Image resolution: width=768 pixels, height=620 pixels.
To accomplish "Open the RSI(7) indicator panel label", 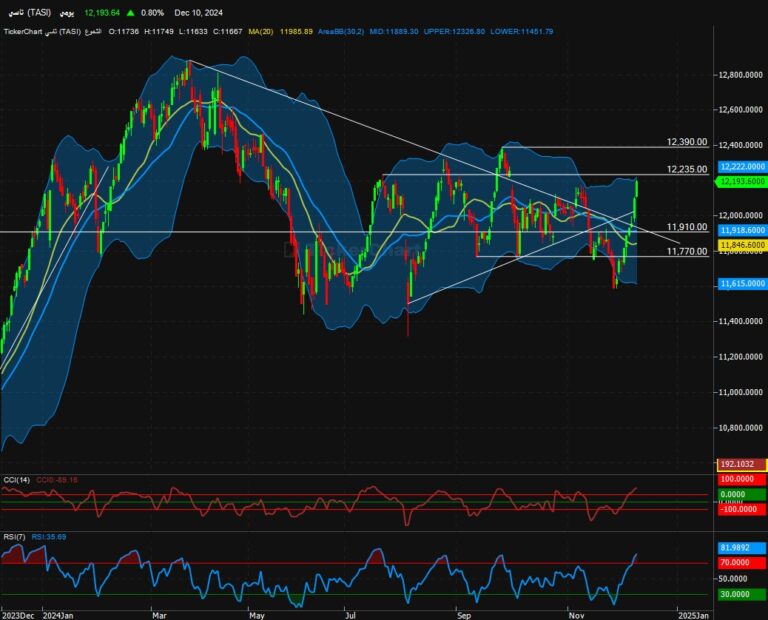I will (x=16, y=536).
